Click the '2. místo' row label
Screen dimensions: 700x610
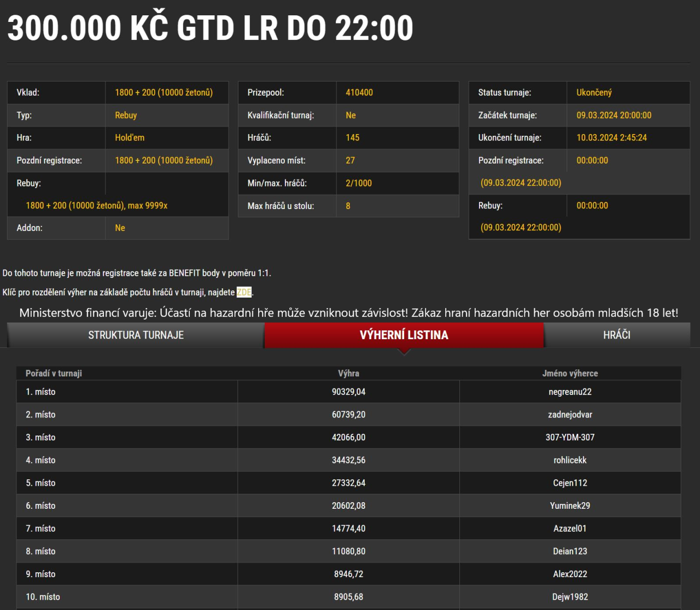click(40, 415)
